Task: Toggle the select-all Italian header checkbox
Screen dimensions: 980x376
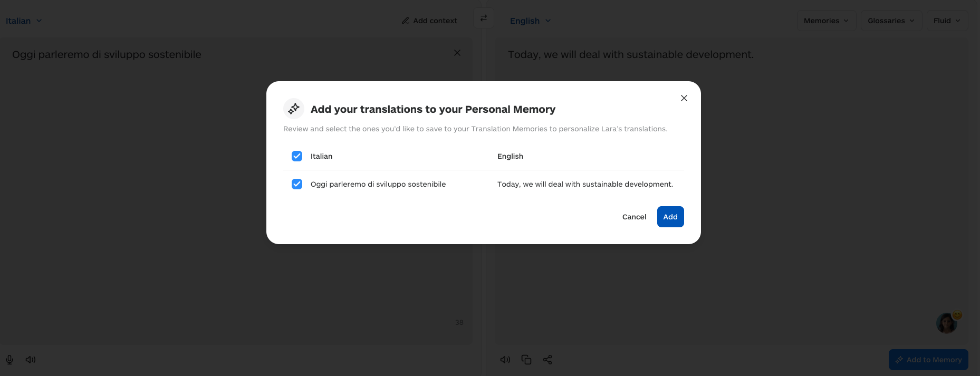Action: (x=297, y=156)
